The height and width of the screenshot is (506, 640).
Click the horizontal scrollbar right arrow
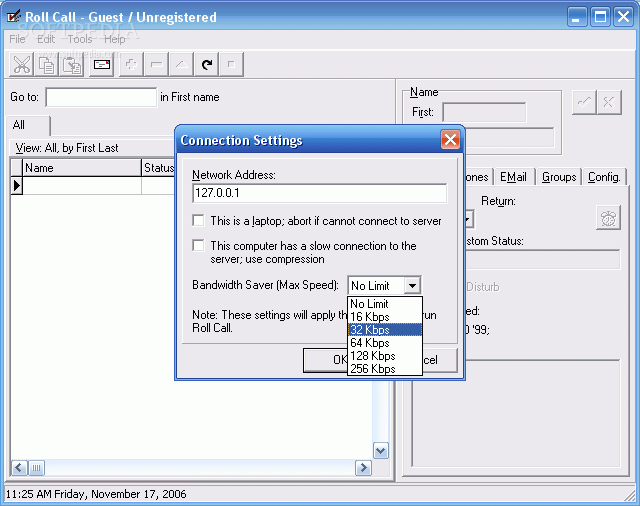point(363,468)
